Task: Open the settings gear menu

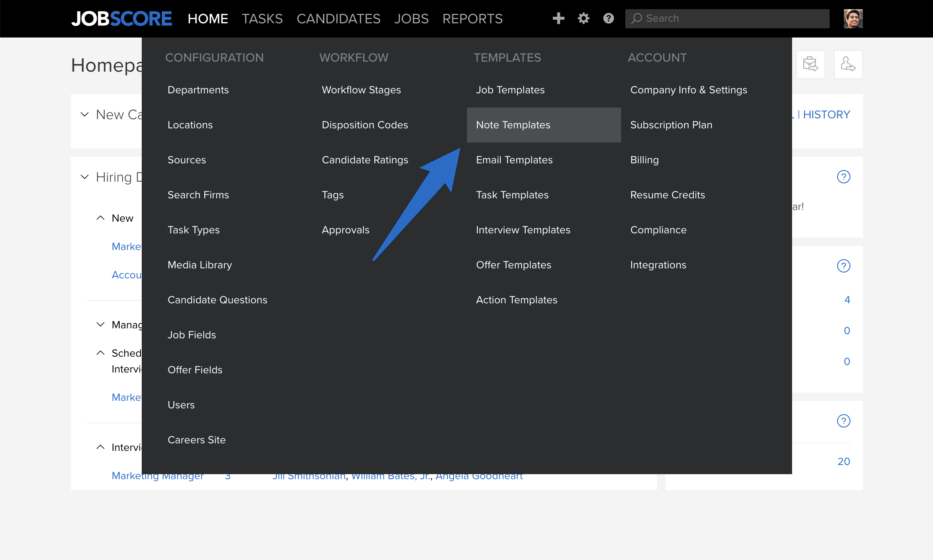Action: pyautogui.click(x=584, y=18)
